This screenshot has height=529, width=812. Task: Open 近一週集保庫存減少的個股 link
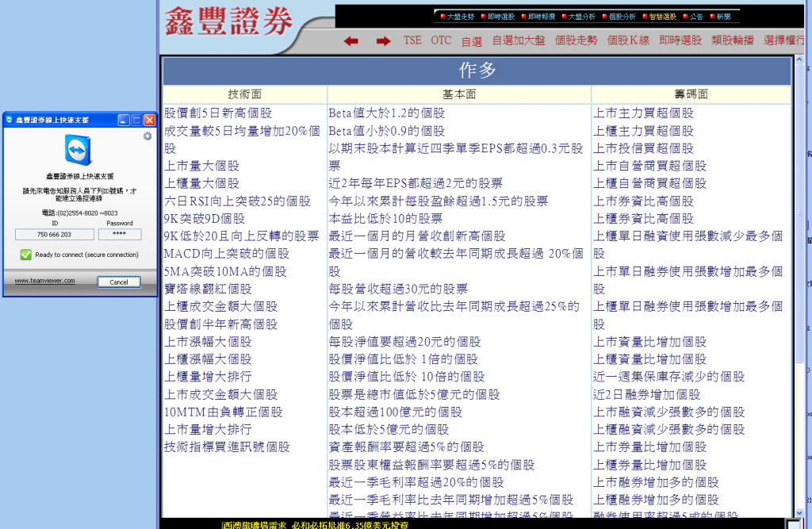pos(669,377)
